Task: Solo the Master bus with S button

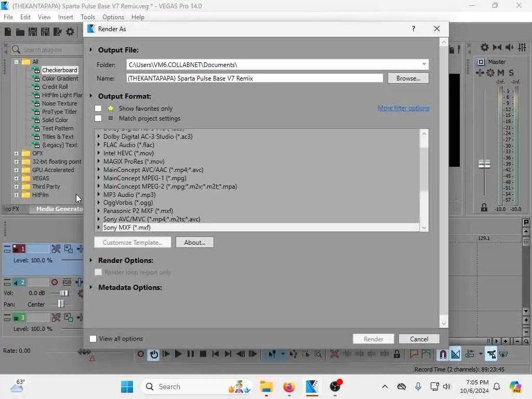Action: (x=511, y=73)
